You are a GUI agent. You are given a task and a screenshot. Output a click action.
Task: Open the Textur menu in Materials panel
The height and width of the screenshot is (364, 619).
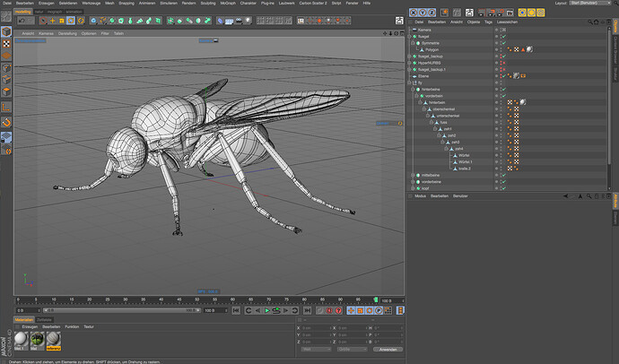(x=89, y=326)
